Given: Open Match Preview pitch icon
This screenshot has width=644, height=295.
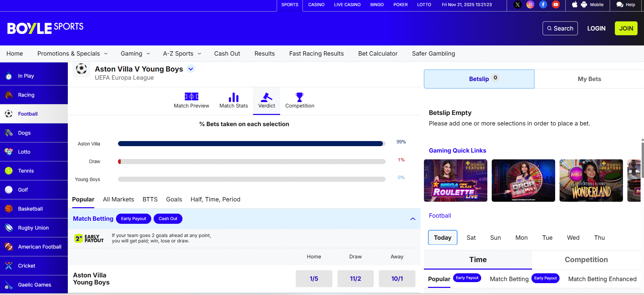Looking at the screenshot, I should (192, 97).
